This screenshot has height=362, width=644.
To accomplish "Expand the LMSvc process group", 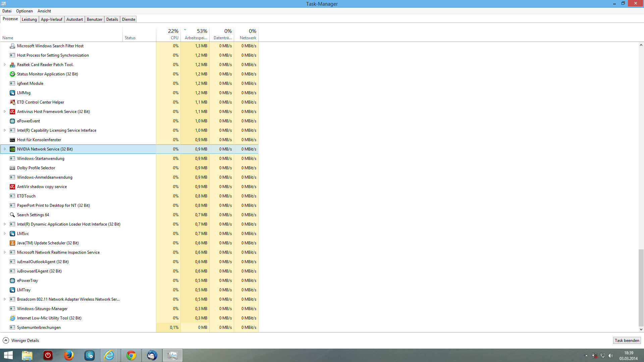I will click(x=5, y=234).
